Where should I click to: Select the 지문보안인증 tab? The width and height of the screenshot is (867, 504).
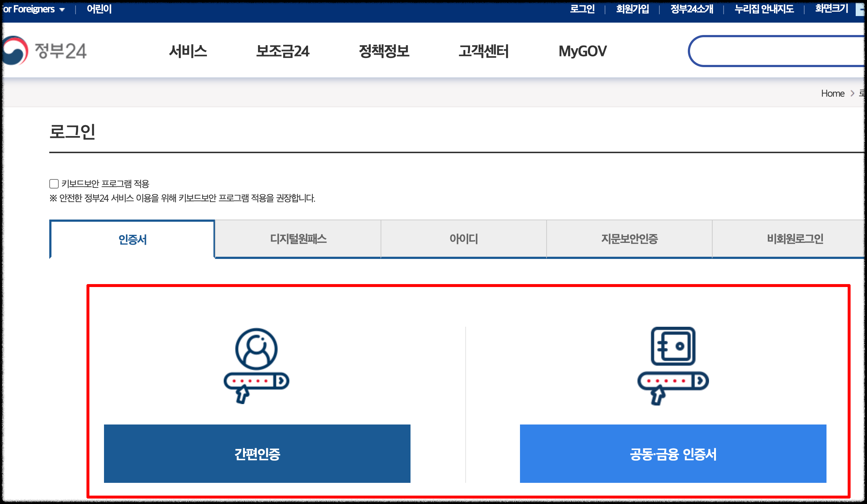point(629,239)
